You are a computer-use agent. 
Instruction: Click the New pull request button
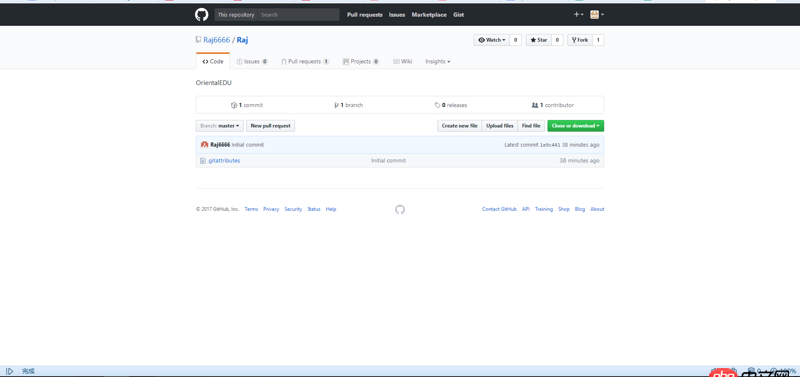270,125
